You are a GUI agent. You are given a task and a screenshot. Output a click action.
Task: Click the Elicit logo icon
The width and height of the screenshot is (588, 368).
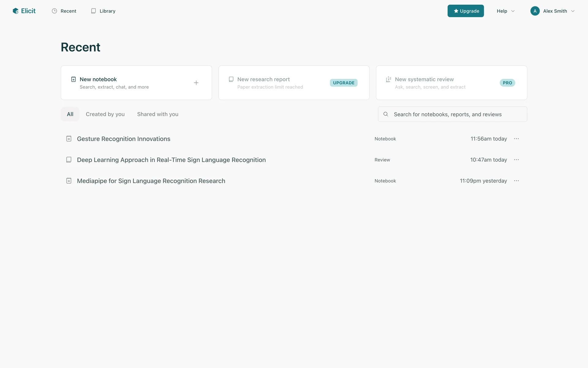tap(16, 11)
